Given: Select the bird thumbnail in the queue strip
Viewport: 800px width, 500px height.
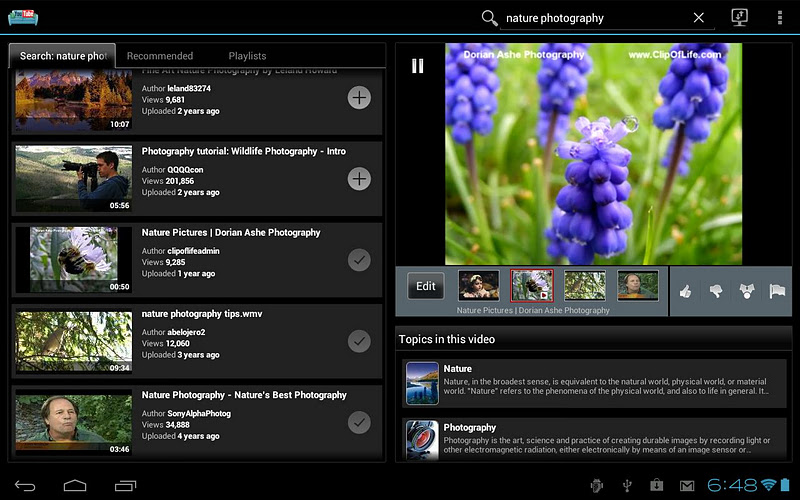Looking at the screenshot, I should pos(585,286).
